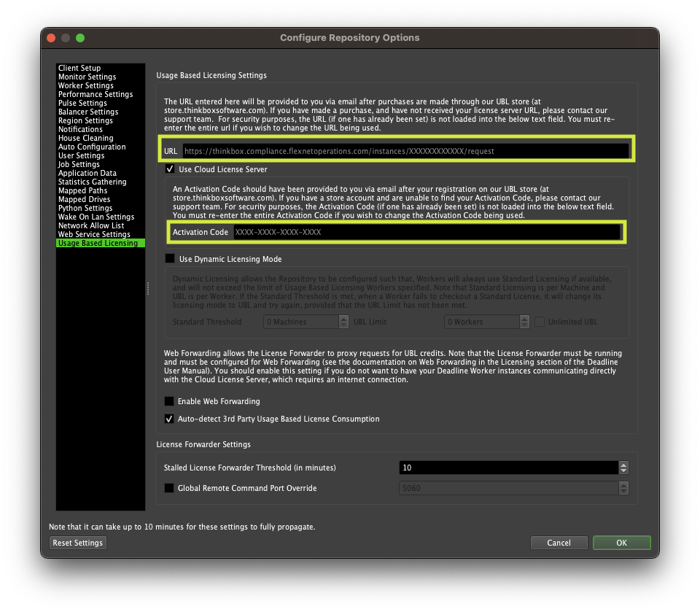Cancel the repository options dialog
700x612 pixels.
559,543
